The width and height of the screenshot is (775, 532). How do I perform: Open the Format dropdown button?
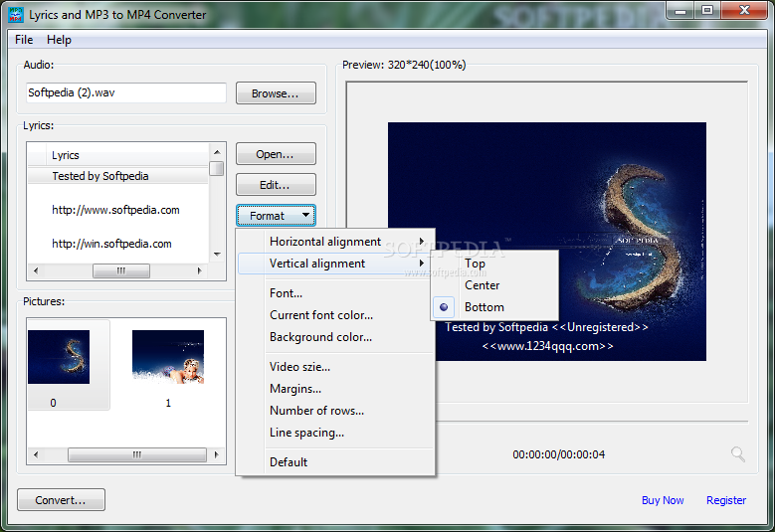pyautogui.click(x=276, y=216)
